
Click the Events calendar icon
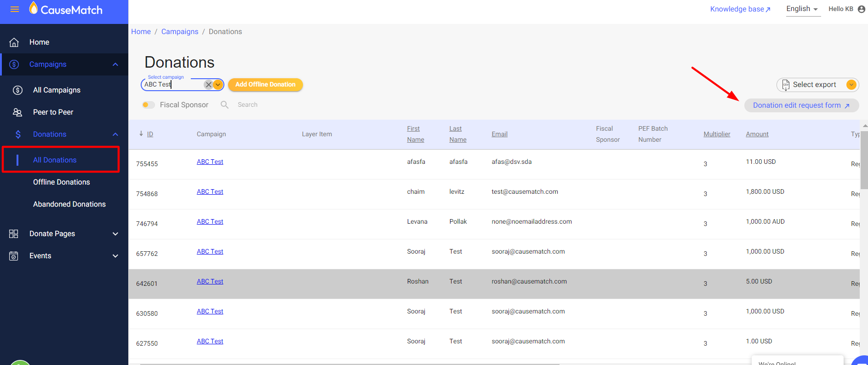pos(14,256)
